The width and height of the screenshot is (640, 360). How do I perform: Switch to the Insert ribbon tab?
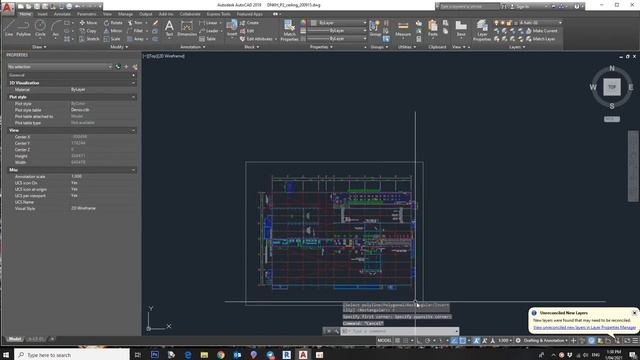[x=42, y=14]
